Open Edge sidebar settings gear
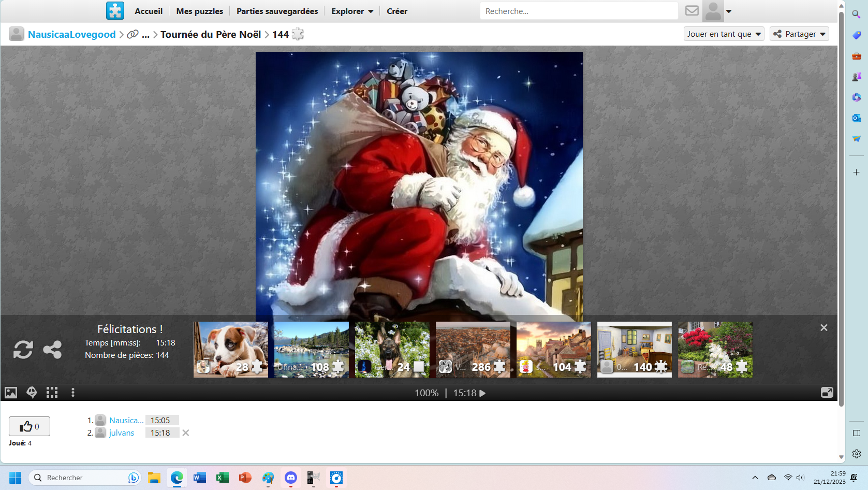868x490 pixels. (857, 454)
